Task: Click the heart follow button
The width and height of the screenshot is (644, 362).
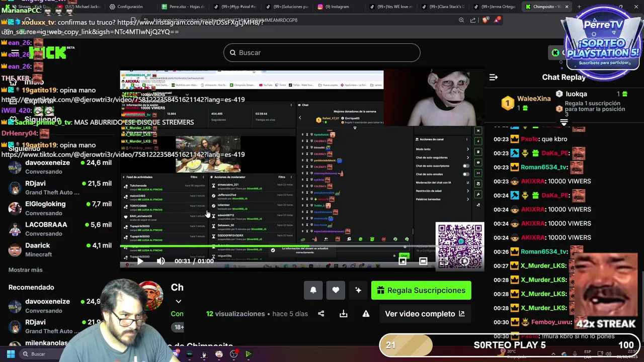Action: click(x=336, y=290)
